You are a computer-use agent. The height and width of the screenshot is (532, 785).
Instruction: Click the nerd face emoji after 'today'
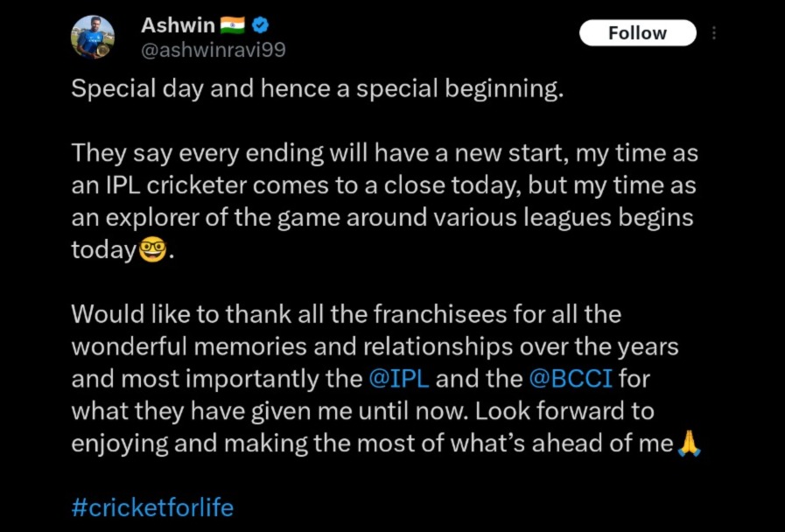[151, 251]
